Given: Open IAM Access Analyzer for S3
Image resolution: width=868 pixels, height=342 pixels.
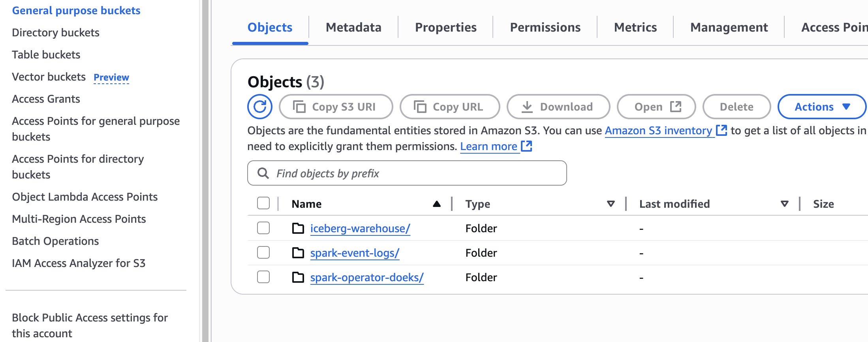Looking at the screenshot, I should (x=79, y=263).
